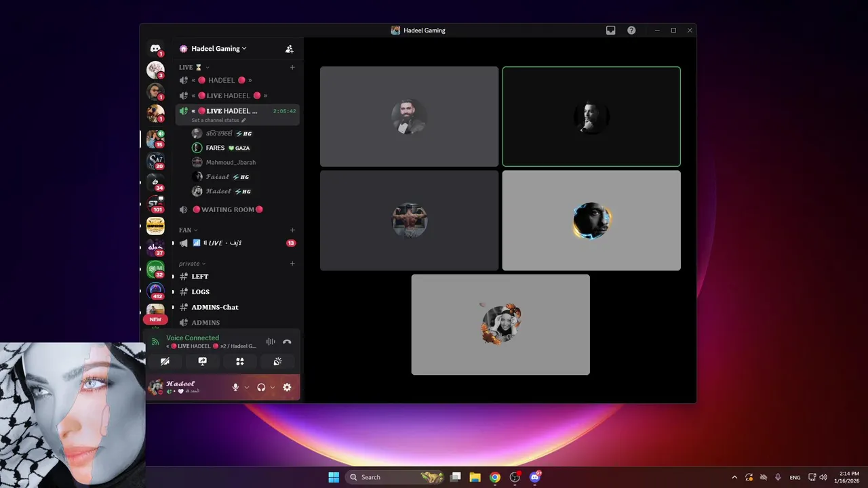The width and height of the screenshot is (868, 488).
Task: Join the ADMINS voice channel
Action: (x=237, y=323)
